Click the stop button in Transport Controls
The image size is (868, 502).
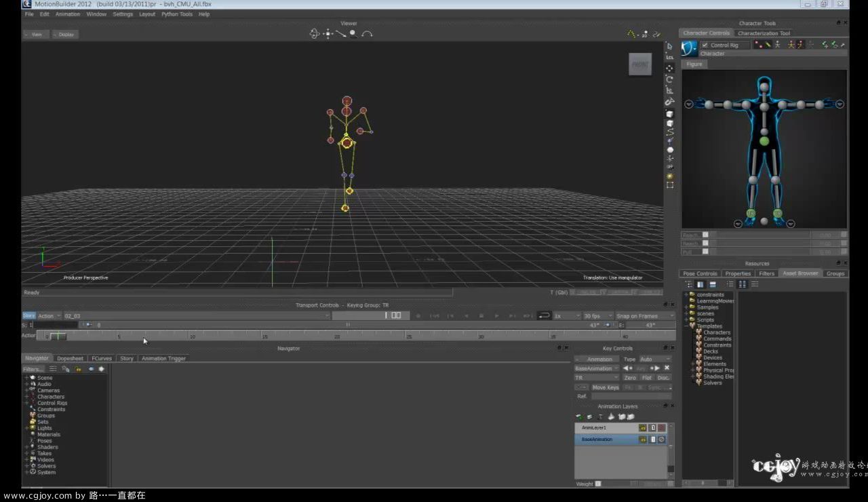click(481, 315)
